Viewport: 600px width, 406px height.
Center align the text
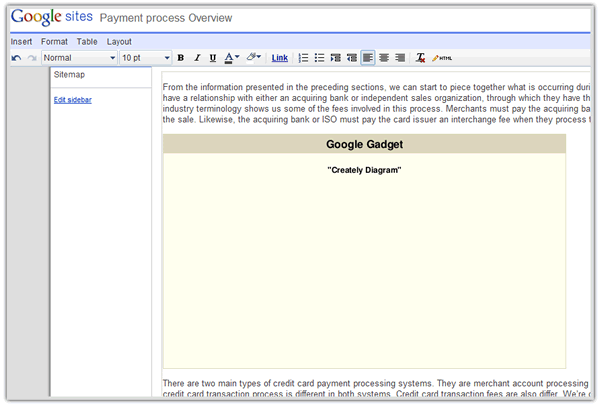(384, 58)
